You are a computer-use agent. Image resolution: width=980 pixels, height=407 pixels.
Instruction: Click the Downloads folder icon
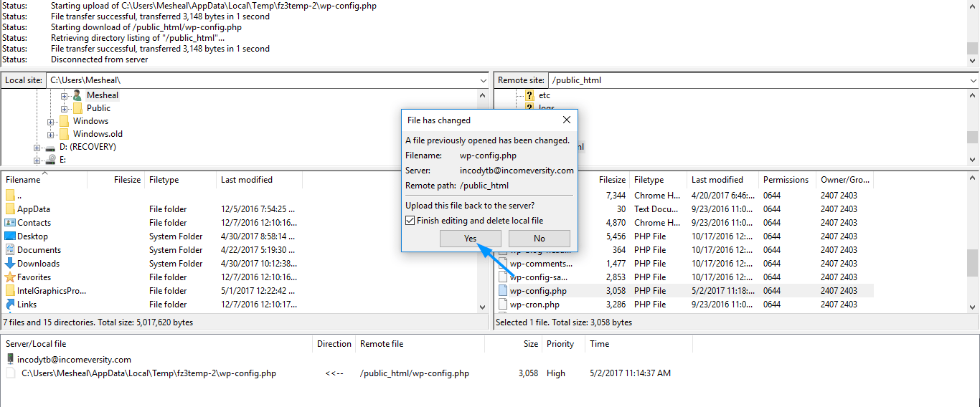(x=10, y=264)
